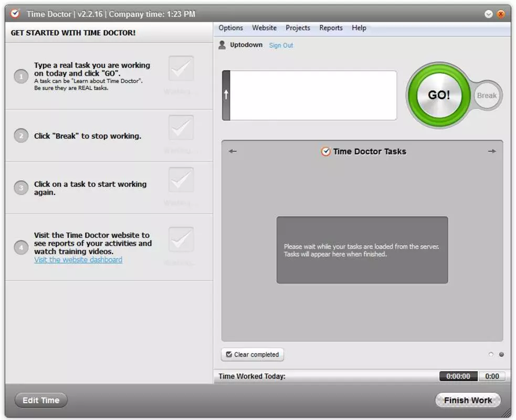516x420 pixels.
Task: Click the 0:00 time worked value
Action: pos(492,376)
